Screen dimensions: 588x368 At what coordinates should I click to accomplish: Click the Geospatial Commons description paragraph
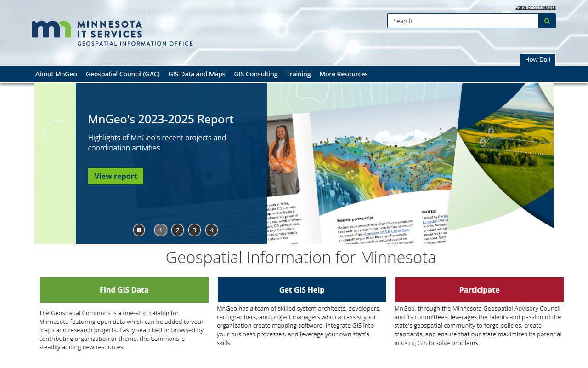pyautogui.click(x=122, y=330)
